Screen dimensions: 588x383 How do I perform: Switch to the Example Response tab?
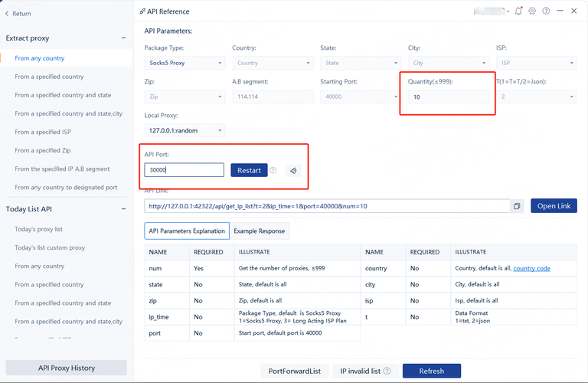point(259,231)
